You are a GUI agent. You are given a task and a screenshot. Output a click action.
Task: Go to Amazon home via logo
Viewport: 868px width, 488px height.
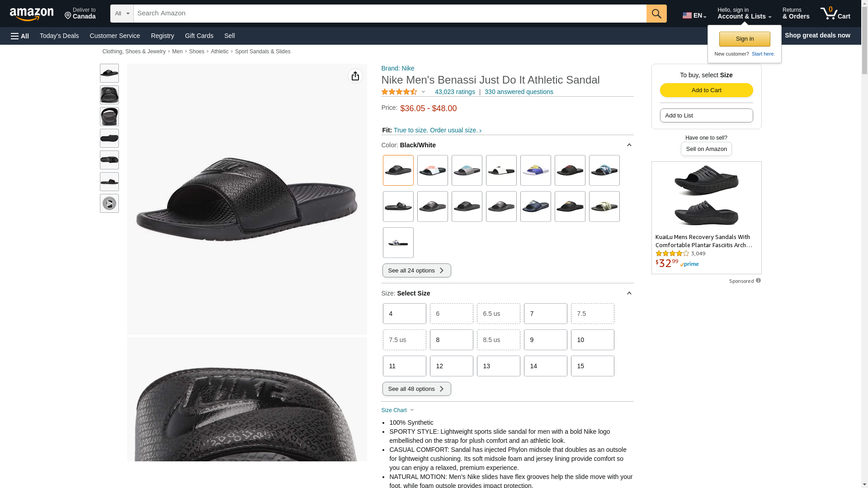32,14
